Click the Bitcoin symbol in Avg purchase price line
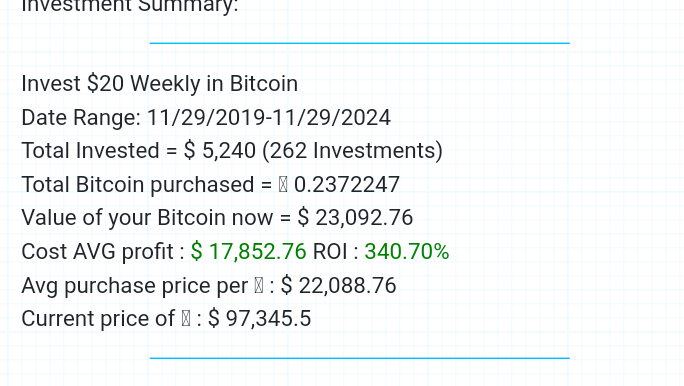The image size is (684, 386). [259, 286]
